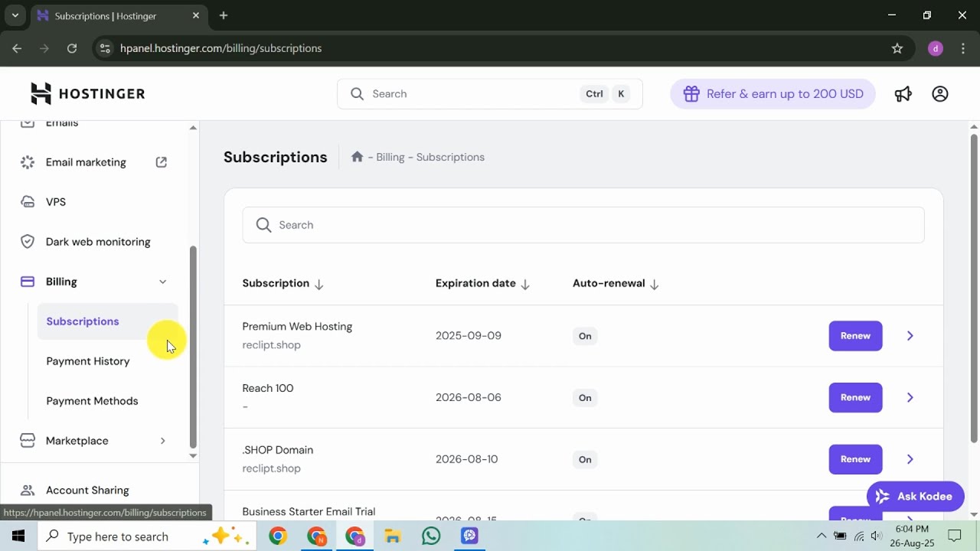This screenshot has height=551, width=980.
Task: Open the account profile icon
Action: (940, 93)
